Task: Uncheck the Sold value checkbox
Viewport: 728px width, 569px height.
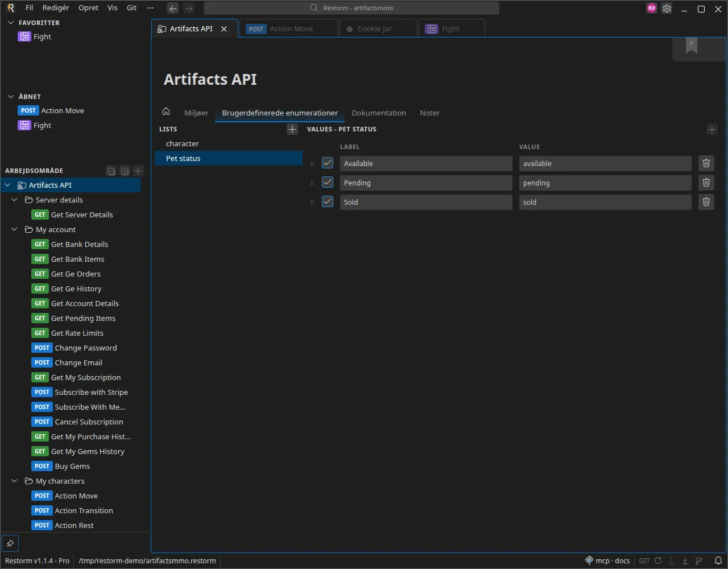Action: pyautogui.click(x=328, y=201)
